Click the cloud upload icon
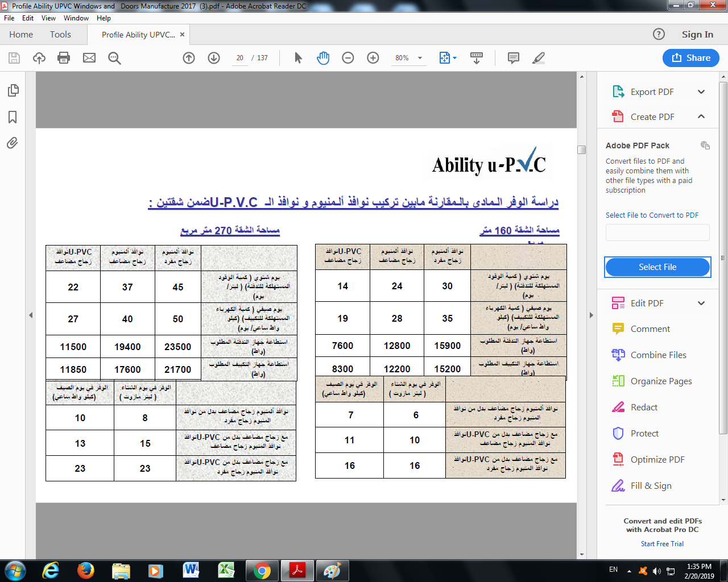 click(x=39, y=58)
